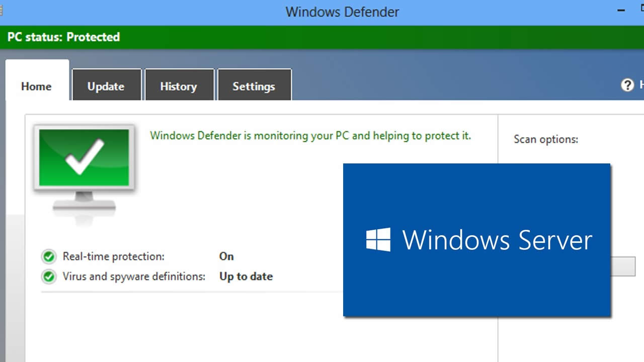View the Settings tab
This screenshot has height=362, width=644.
(254, 85)
